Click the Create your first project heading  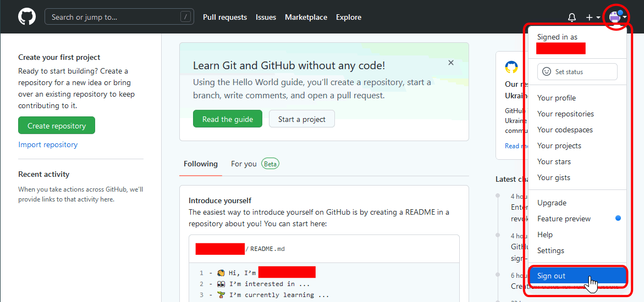[x=59, y=58]
